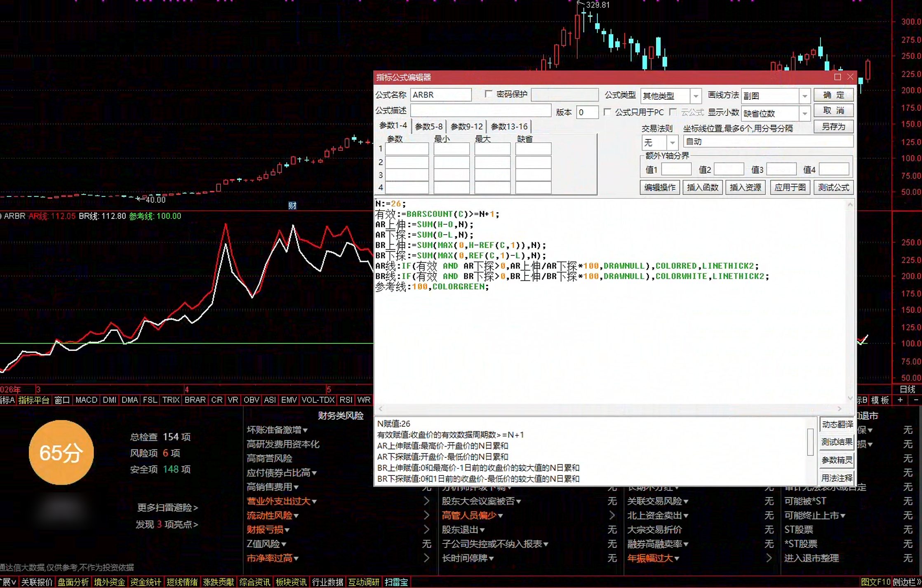Select the MACD indicator tab

(x=86, y=400)
